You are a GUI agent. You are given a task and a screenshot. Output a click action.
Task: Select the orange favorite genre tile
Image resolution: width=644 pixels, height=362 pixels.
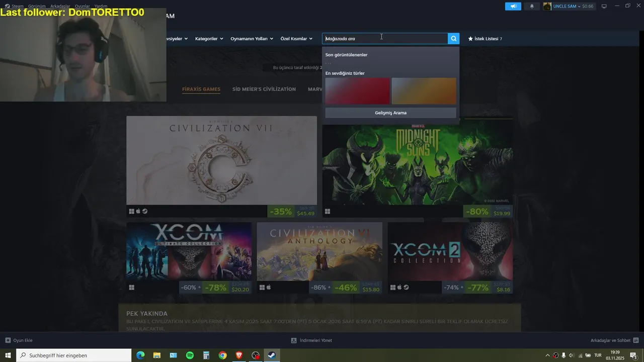click(x=424, y=91)
